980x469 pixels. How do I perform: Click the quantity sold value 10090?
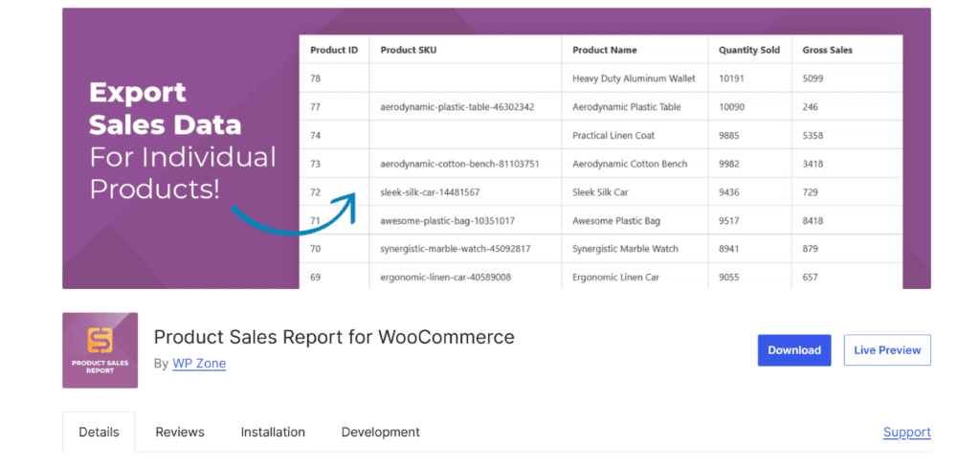731,107
